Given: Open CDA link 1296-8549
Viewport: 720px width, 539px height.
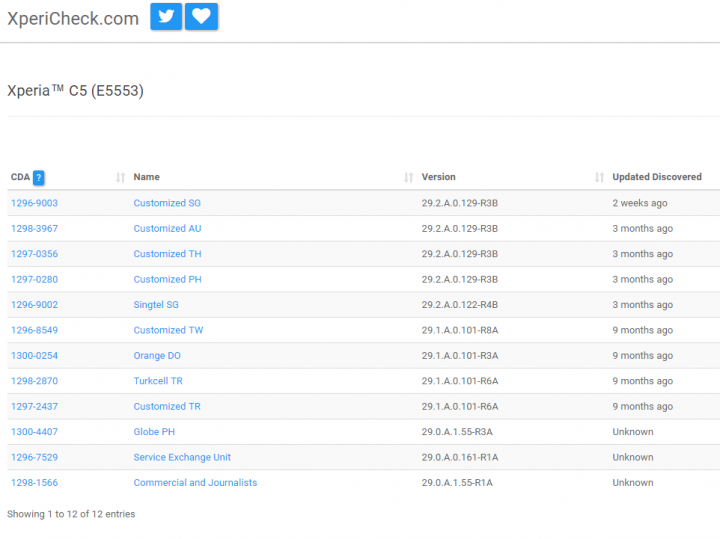Looking at the screenshot, I should pyautogui.click(x=34, y=330).
